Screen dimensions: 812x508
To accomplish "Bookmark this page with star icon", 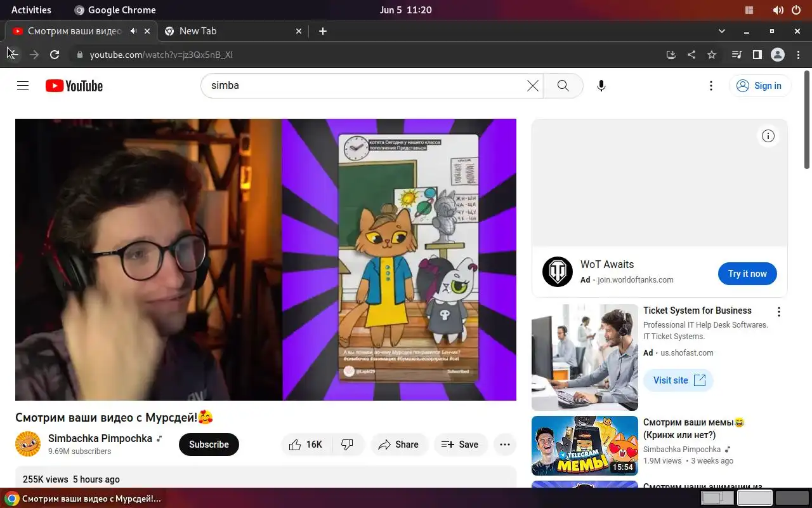I will [712, 55].
